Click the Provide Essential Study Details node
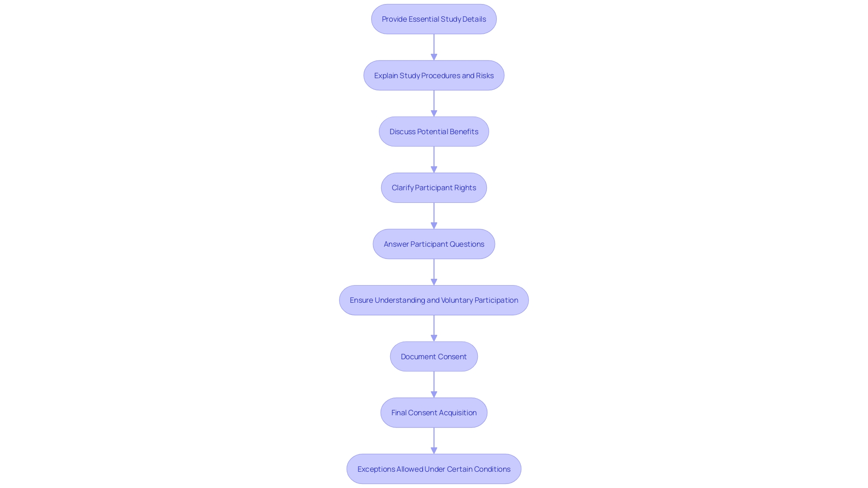Image resolution: width=868 pixels, height=488 pixels. coord(434,19)
